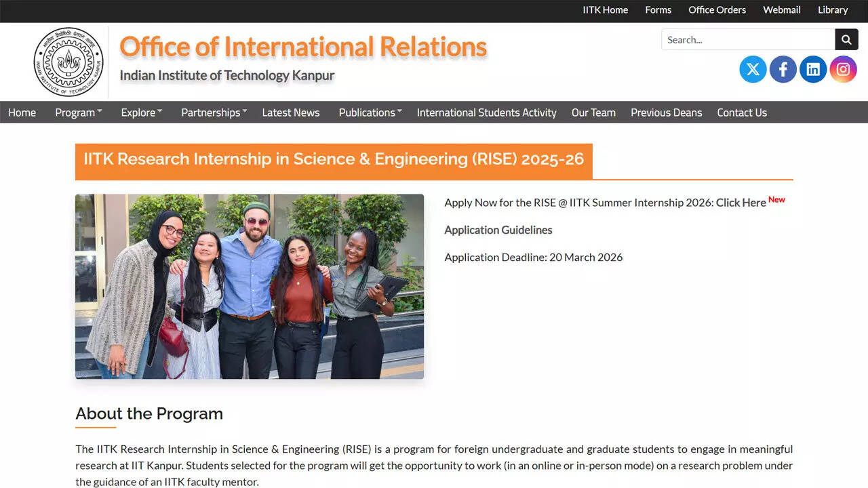Click the red 'New' badge
The width and height of the screenshot is (868, 488).
tap(776, 199)
